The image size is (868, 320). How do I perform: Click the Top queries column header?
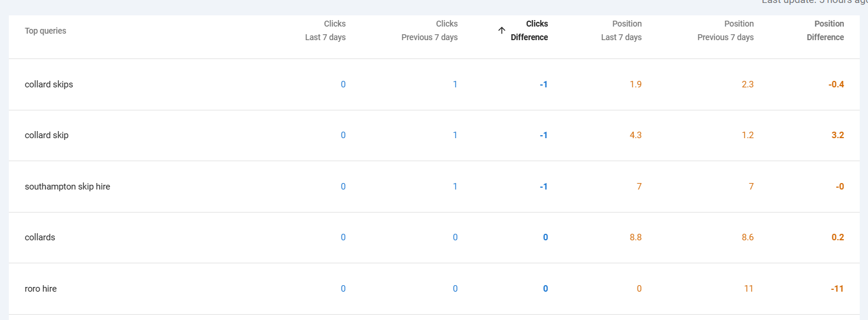click(x=45, y=31)
